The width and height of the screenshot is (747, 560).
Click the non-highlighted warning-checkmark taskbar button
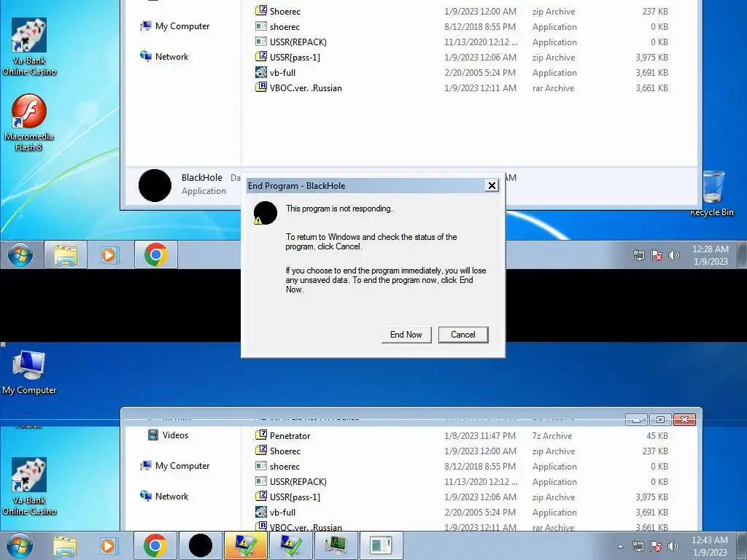pyautogui.click(x=290, y=545)
